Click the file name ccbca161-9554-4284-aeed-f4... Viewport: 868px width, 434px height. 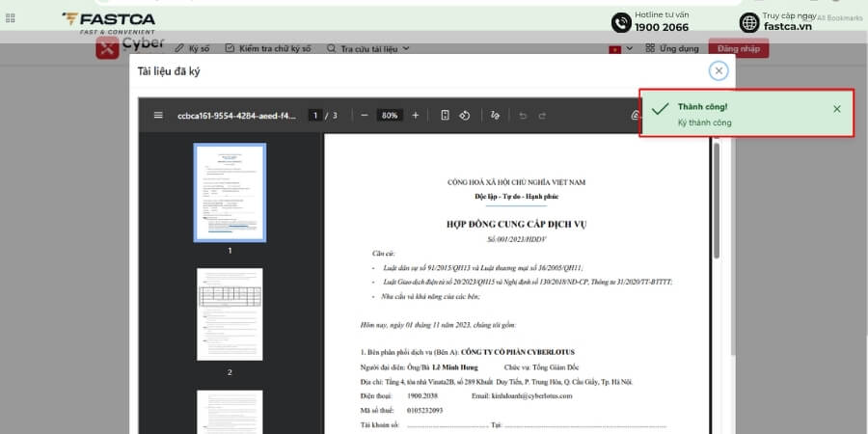(236, 116)
